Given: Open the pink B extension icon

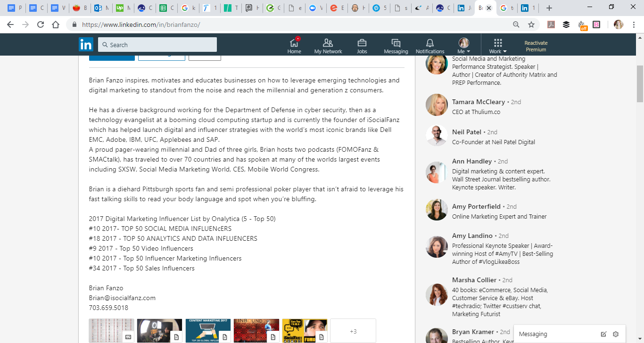Looking at the screenshot, I should 596,24.
